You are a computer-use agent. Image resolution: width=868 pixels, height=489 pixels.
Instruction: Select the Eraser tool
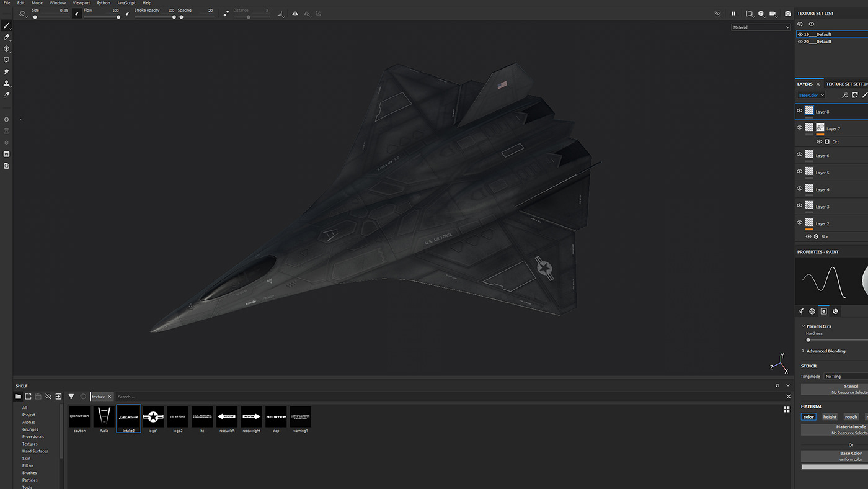(7, 37)
